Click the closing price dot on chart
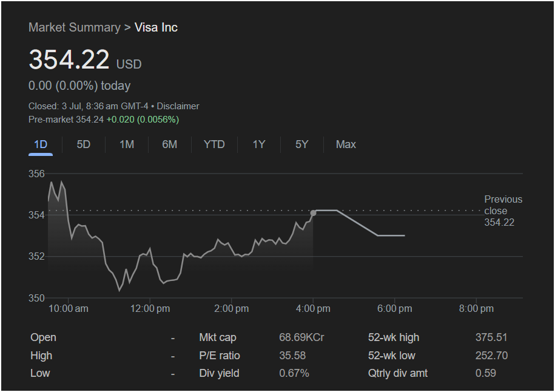Viewport: 555px width, 392px height. pos(313,213)
